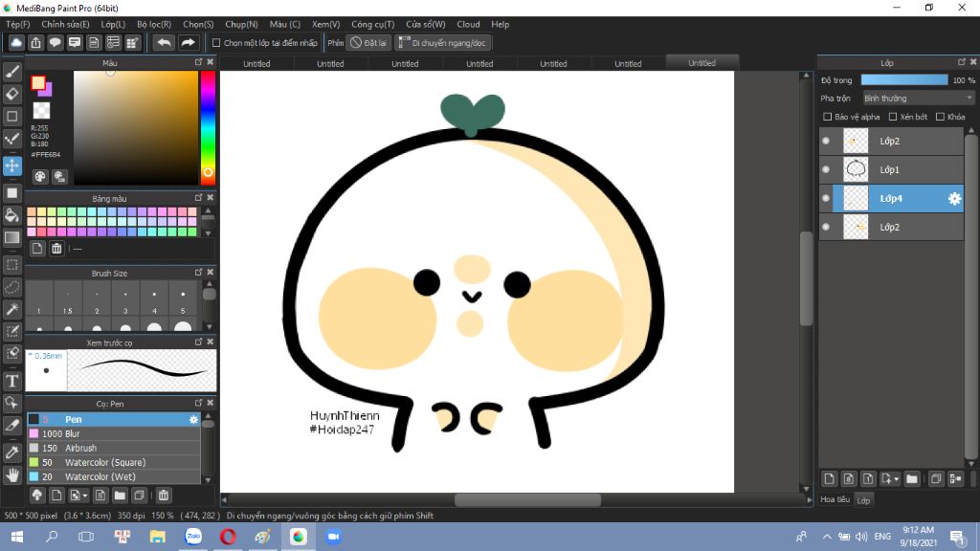Image resolution: width=980 pixels, height=551 pixels.
Task: Select the Blur brush
Action: click(114, 433)
